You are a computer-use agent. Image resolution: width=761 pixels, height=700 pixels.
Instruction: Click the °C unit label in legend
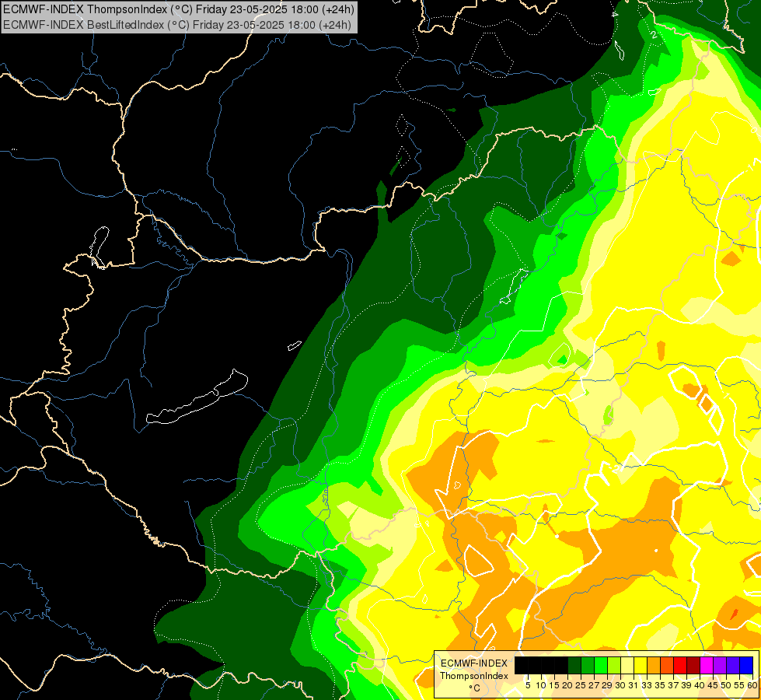475,688
